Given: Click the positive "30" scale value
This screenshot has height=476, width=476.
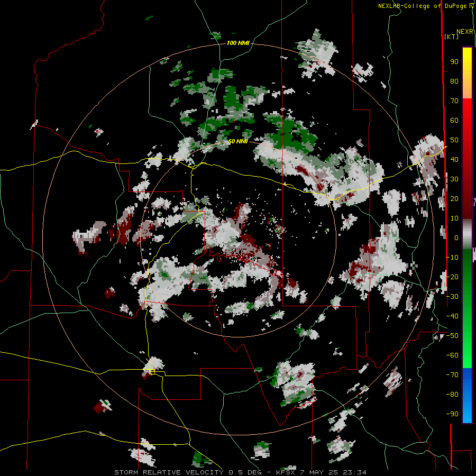Looking at the screenshot, I should pos(454,179).
